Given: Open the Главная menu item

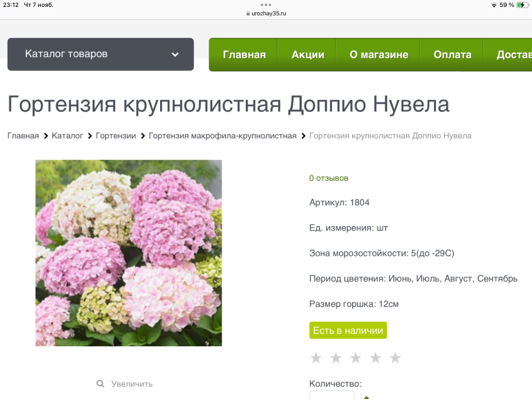Looking at the screenshot, I should (244, 55).
